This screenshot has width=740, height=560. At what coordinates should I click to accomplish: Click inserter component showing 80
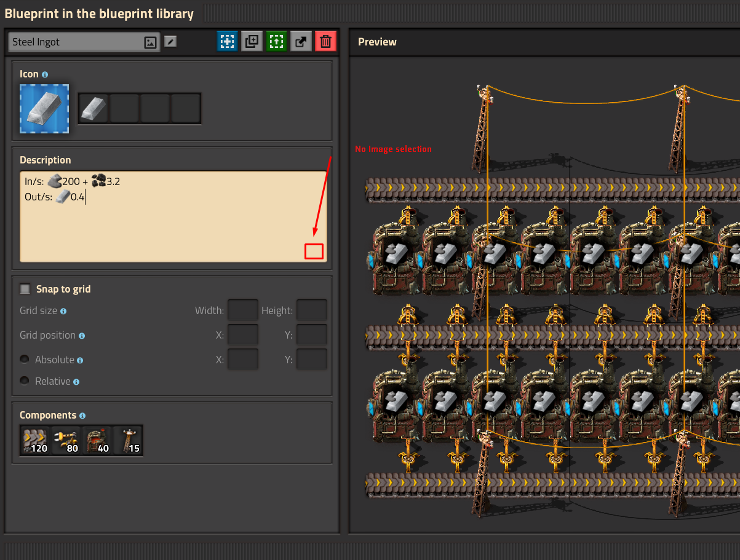[x=66, y=440]
